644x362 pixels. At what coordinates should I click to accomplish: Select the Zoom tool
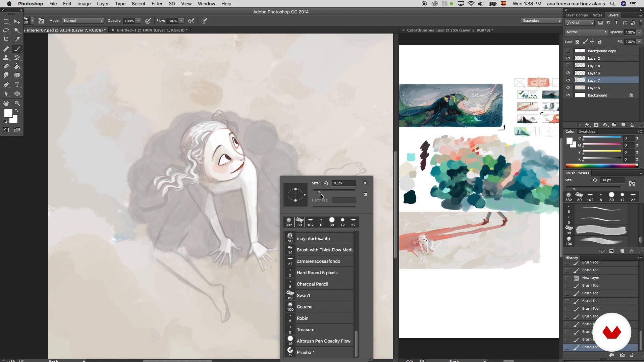17,103
